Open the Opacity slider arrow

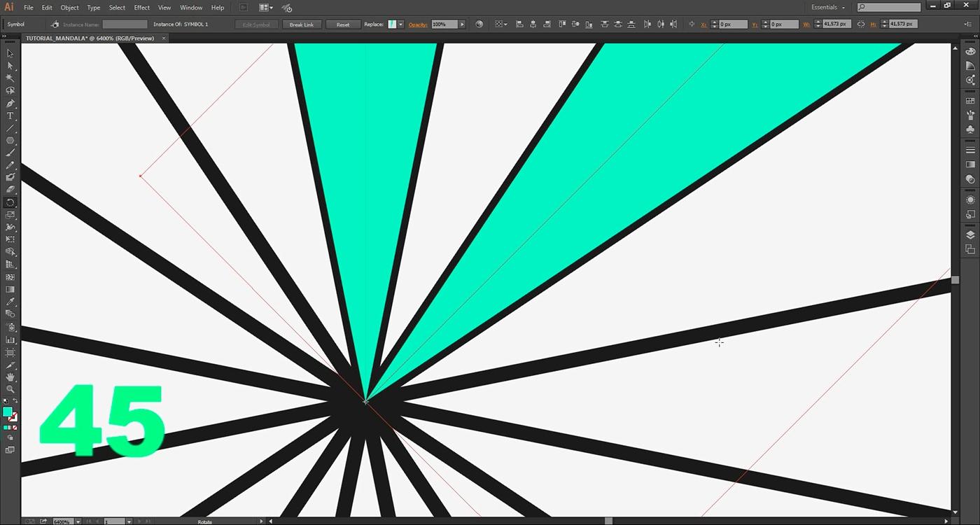pyautogui.click(x=462, y=24)
